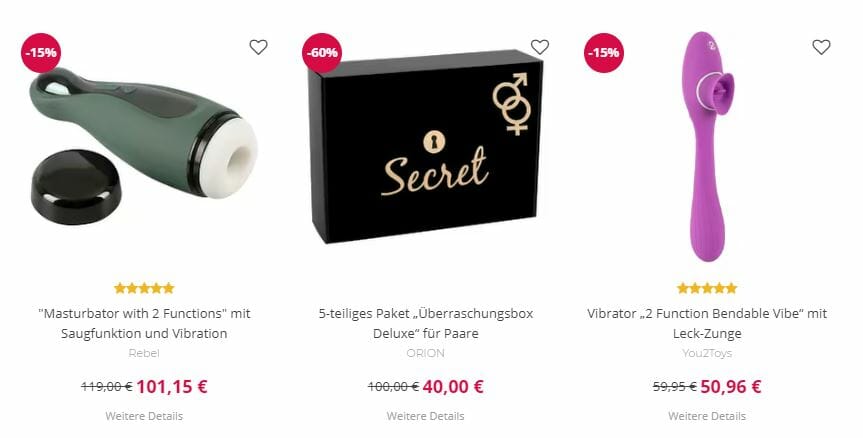
Task: Click star rating of You2Toys product
Action: tap(707, 288)
